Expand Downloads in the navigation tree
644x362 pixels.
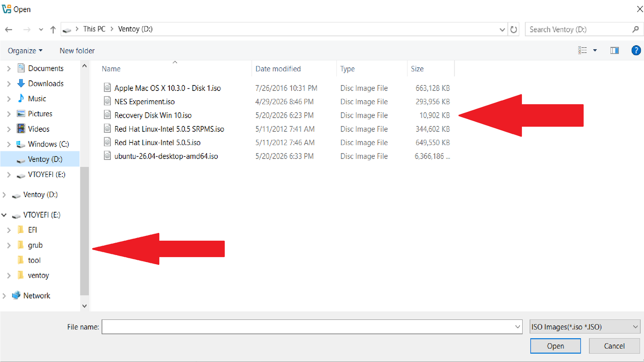click(9, 83)
